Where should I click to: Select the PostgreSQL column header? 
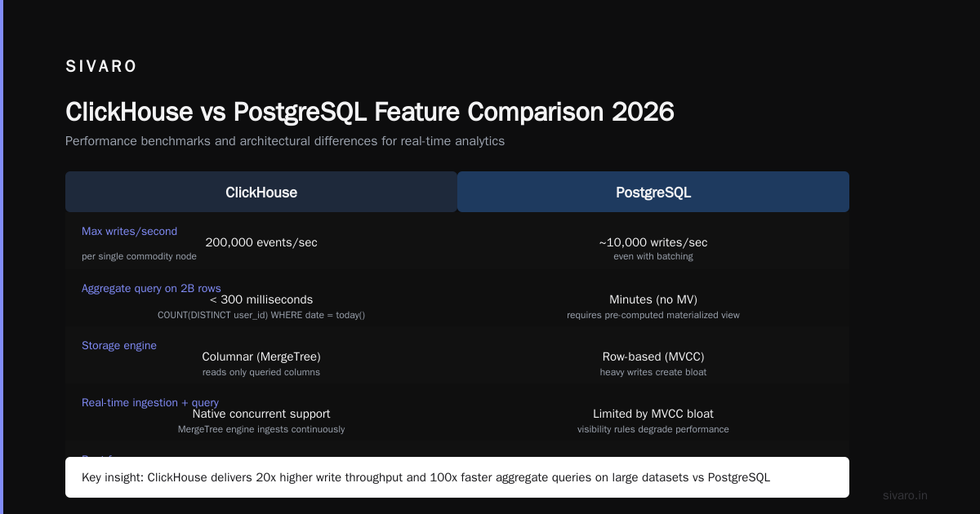coord(653,193)
